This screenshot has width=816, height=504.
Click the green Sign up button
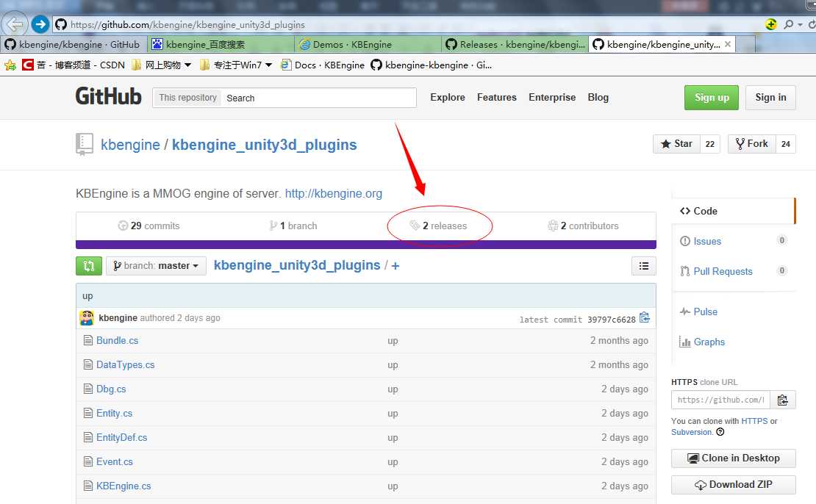click(712, 97)
